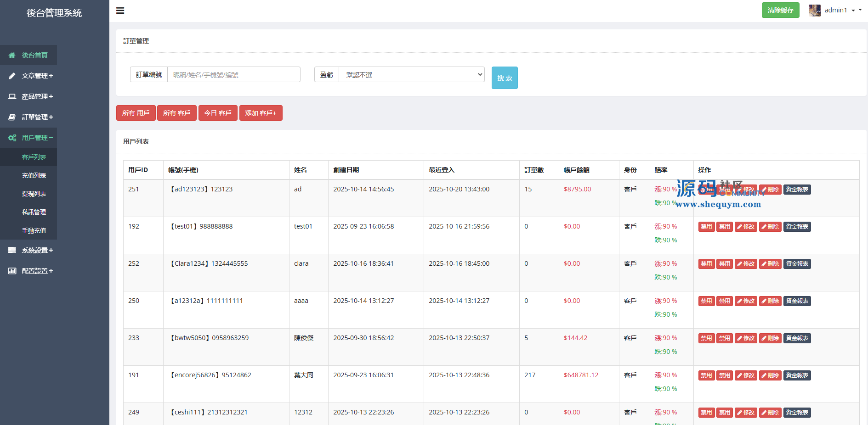The image size is (868, 425).
Task: Click the chart icon for 配置設置
Action: coord(12,271)
